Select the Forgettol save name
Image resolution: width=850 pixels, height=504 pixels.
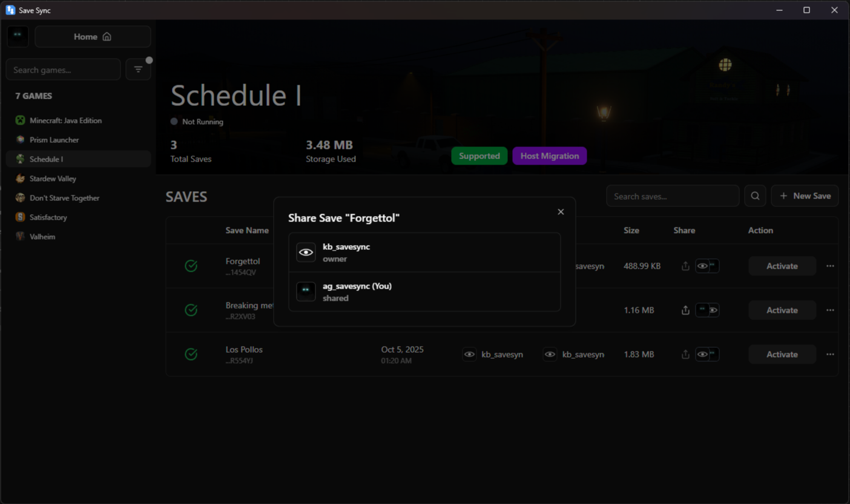tap(243, 261)
